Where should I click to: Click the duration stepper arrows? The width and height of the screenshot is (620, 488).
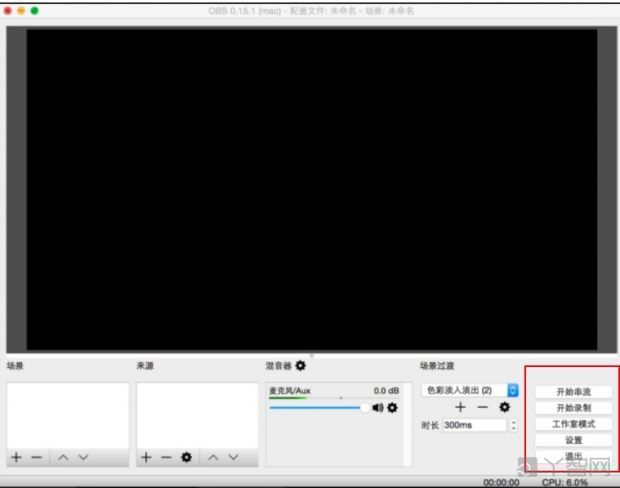pyautogui.click(x=514, y=425)
